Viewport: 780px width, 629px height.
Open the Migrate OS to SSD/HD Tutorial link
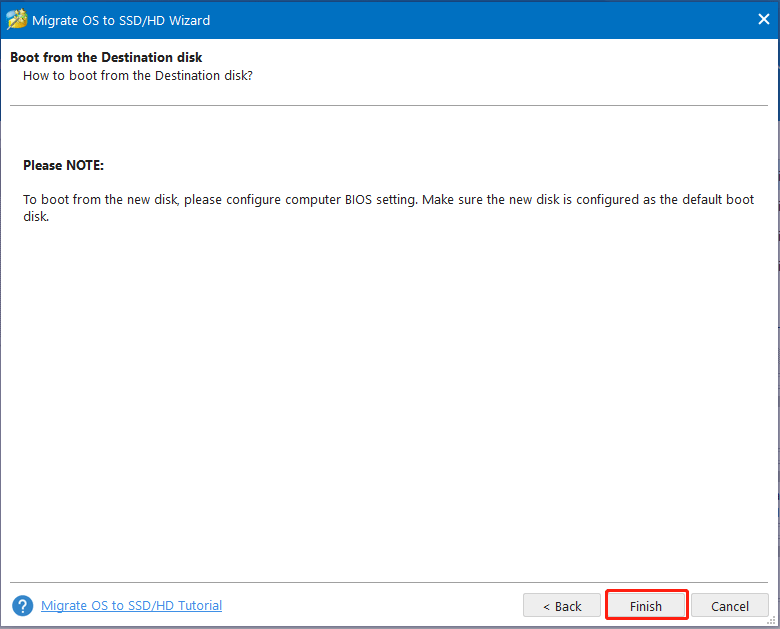[x=131, y=605]
